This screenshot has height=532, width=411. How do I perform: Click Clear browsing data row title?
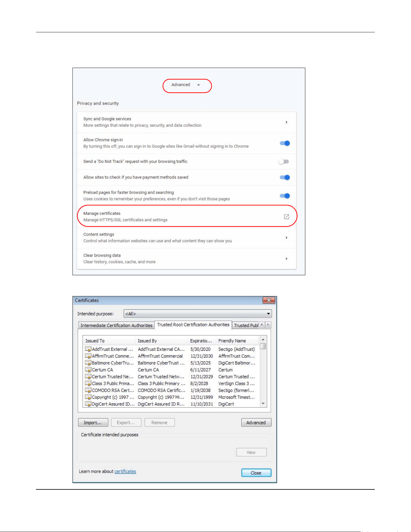[102, 255]
